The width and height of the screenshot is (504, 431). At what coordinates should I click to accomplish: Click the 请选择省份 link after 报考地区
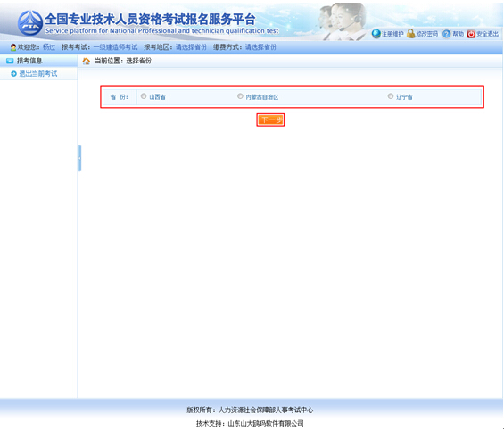[191, 47]
